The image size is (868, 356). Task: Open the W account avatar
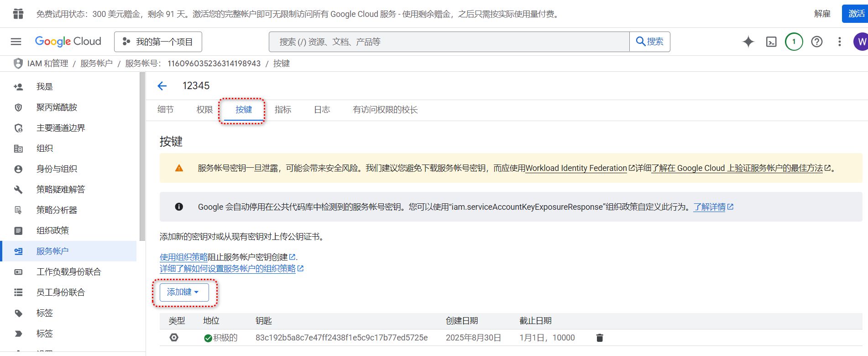[861, 42]
